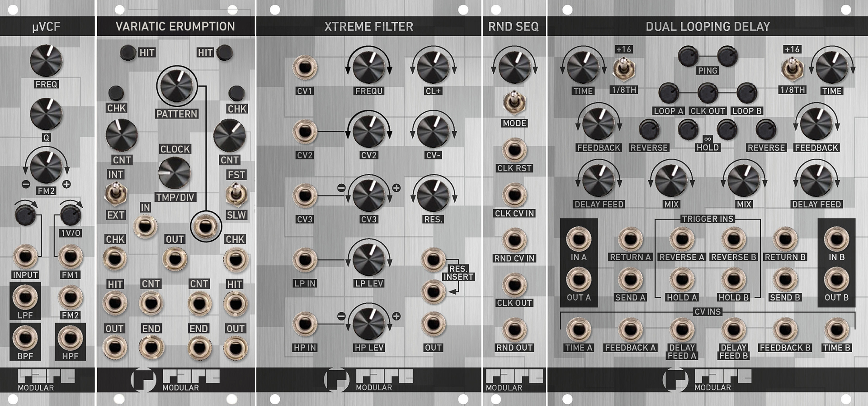Toggle the right +16 / 1/8TH switch

point(792,69)
